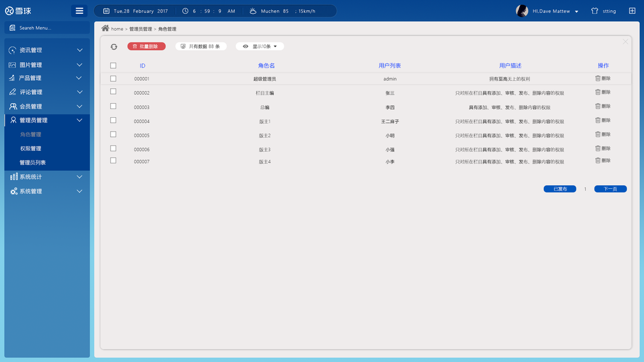The image size is (644, 362).
Task: Check the box for row 000002
Action: (113, 92)
